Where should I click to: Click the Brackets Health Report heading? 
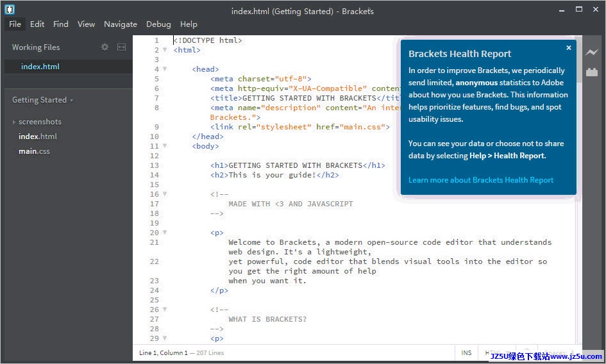click(x=460, y=54)
